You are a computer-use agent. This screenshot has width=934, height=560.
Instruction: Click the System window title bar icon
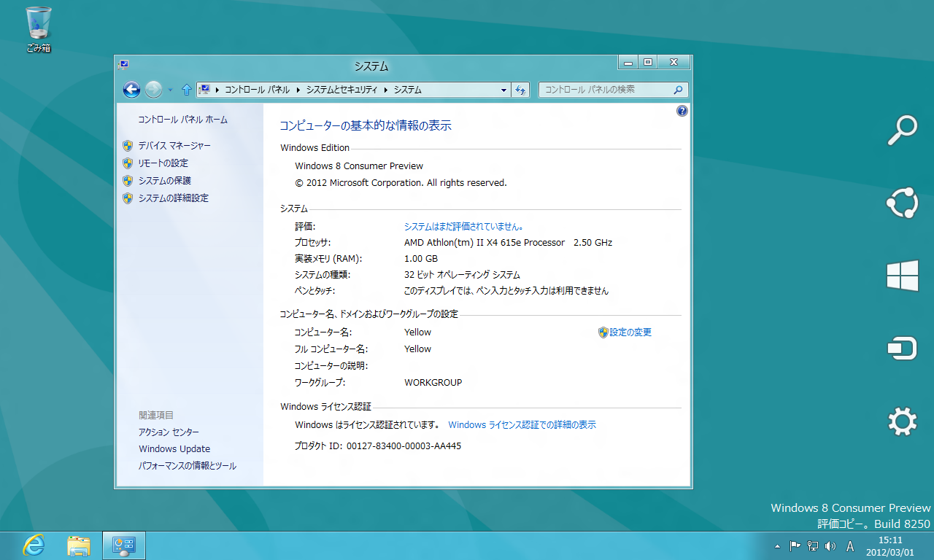click(123, 64)
